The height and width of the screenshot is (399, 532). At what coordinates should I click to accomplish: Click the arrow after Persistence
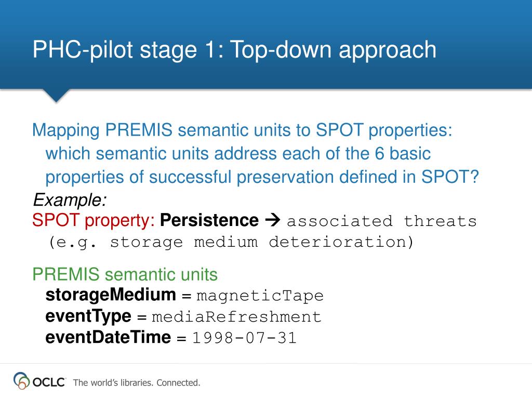(272, 220)
